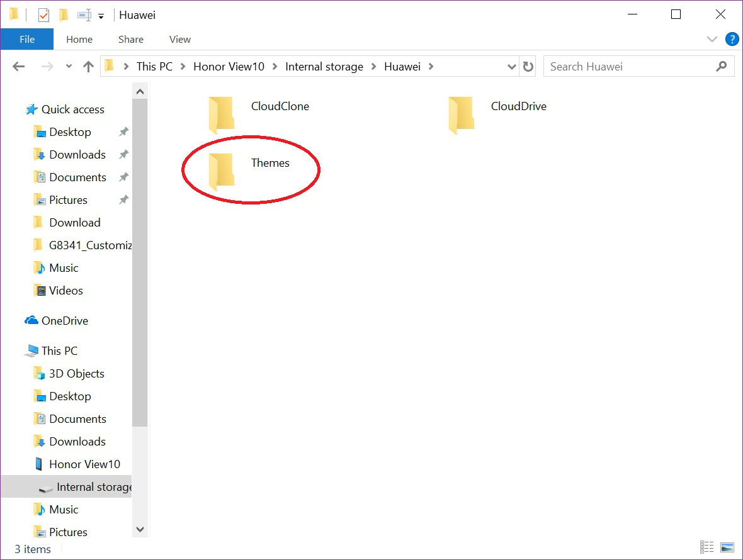The height and width of the screenshot is (560, 743).
Task: Click the Refresh button beside address bar
Action: (528, 66)
